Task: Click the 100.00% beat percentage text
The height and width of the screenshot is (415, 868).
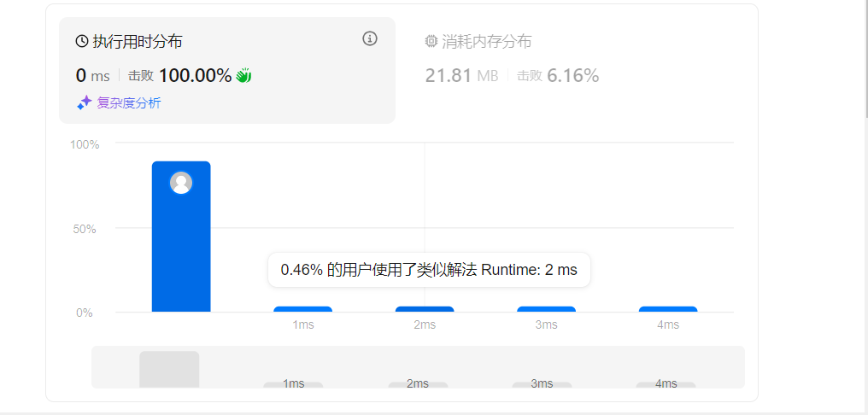Action: point(195,75)
